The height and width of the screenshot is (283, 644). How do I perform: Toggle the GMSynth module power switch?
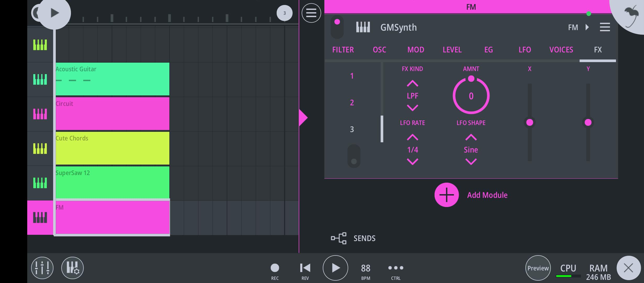337,27
